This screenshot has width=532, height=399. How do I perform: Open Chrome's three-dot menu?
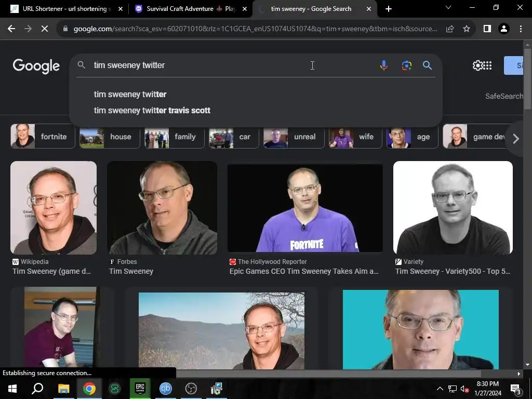pos(521,29)
